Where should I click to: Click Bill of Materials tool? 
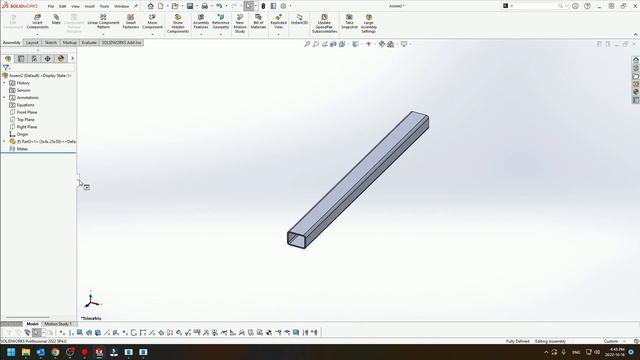point(258,21)
